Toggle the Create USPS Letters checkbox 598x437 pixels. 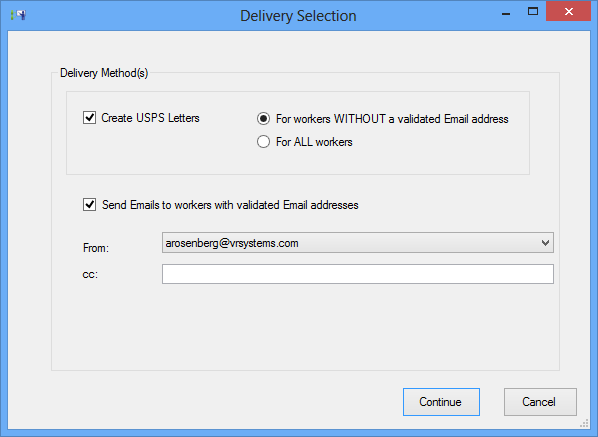[x=90, y=117]
